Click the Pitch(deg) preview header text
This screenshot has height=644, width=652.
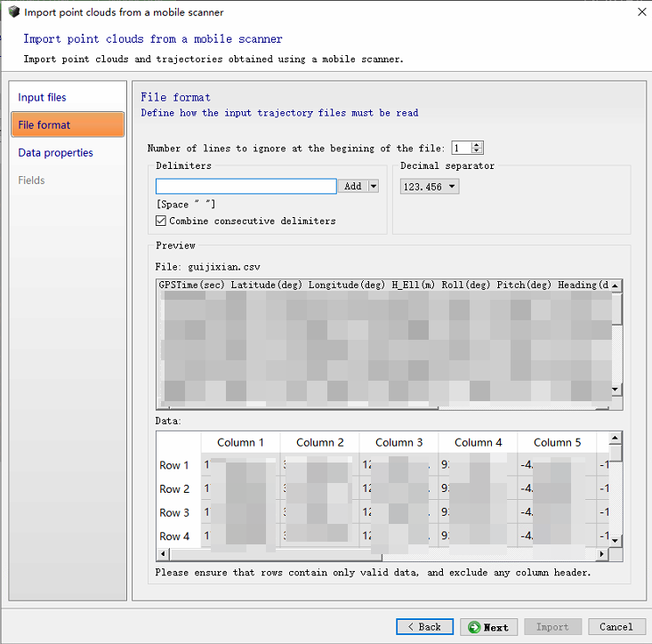point(524,285)
